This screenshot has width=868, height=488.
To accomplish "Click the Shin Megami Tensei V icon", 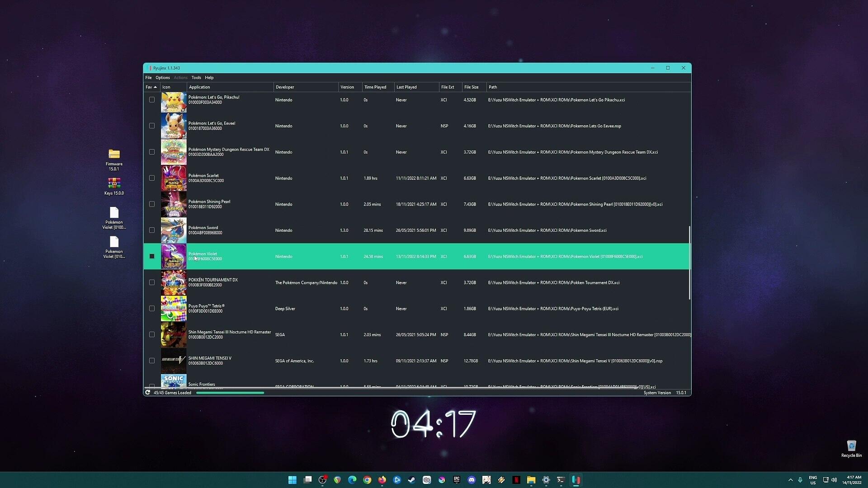I will pos(174,361).
